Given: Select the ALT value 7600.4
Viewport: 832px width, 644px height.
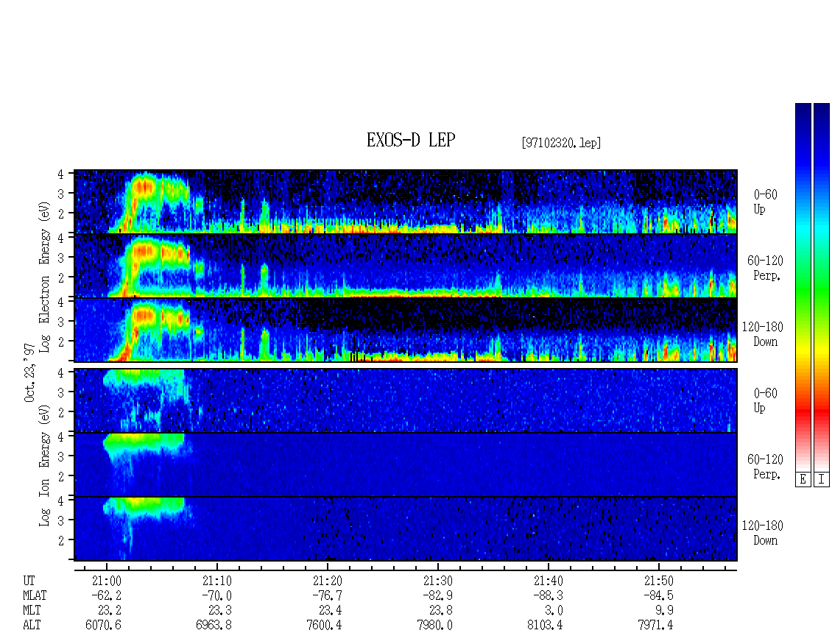Looking at the screenshot, I should (x=324, y=626).
